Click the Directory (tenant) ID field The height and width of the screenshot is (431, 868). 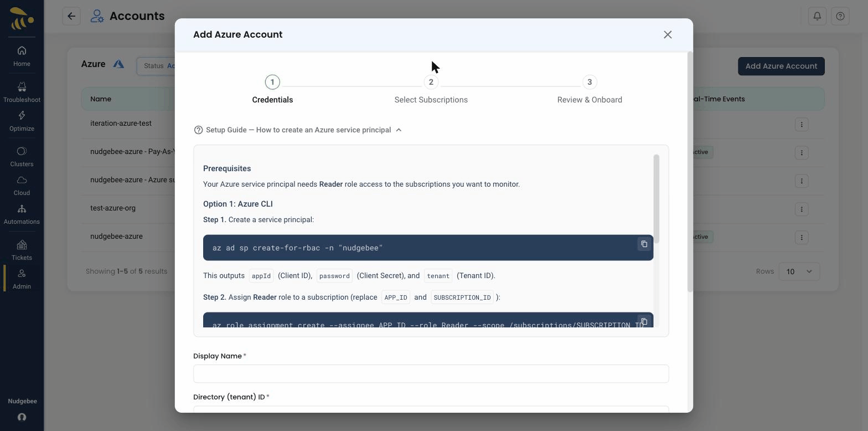coord(431,409)
